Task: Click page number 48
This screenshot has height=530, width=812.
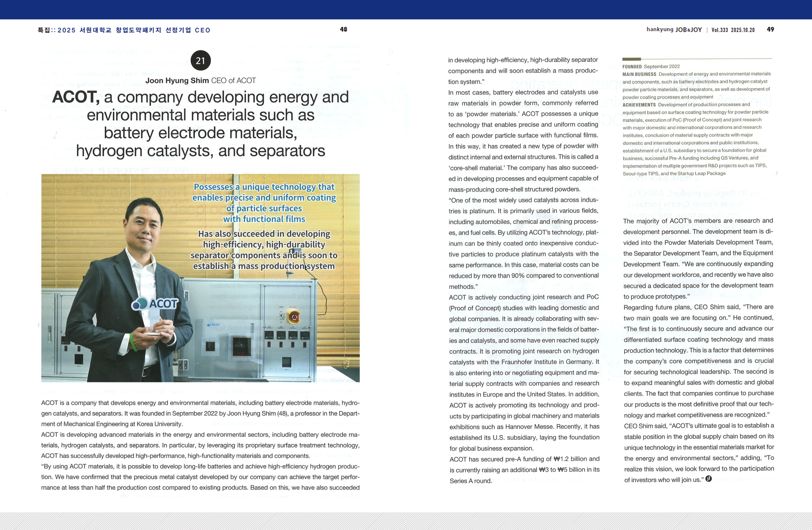Action: pos(344,30)
